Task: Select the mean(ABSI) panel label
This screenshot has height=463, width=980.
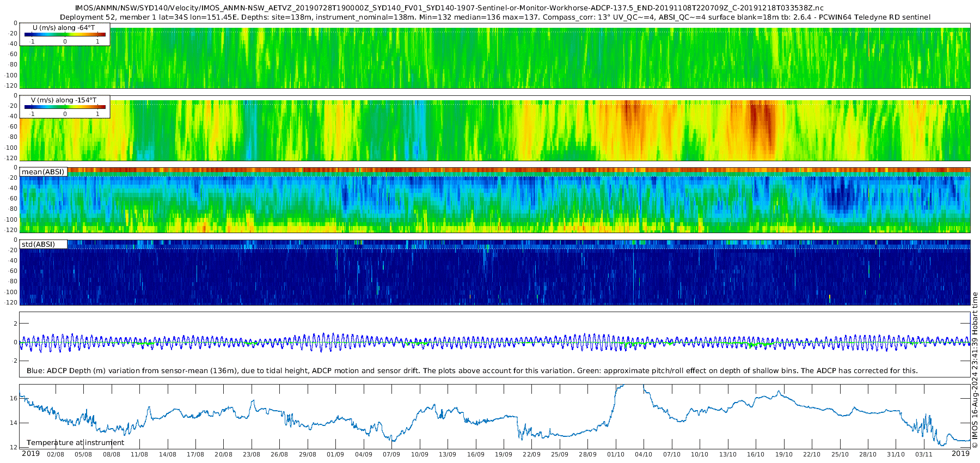Action: [x=43, y=172]
